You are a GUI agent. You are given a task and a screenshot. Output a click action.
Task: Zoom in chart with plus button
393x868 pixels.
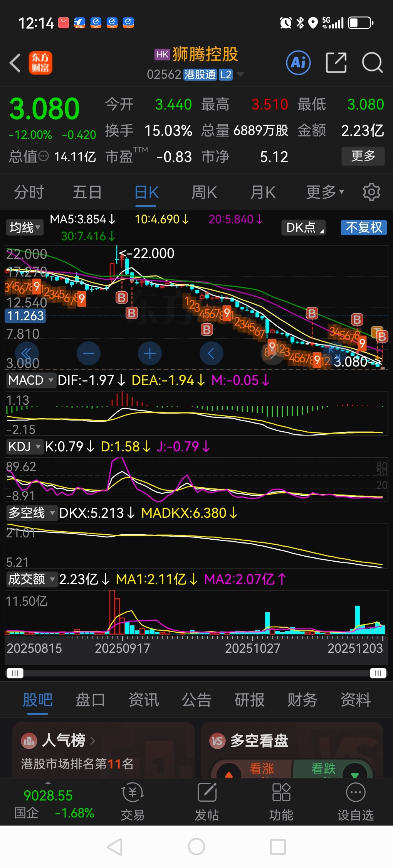click(x=149, y=353)
